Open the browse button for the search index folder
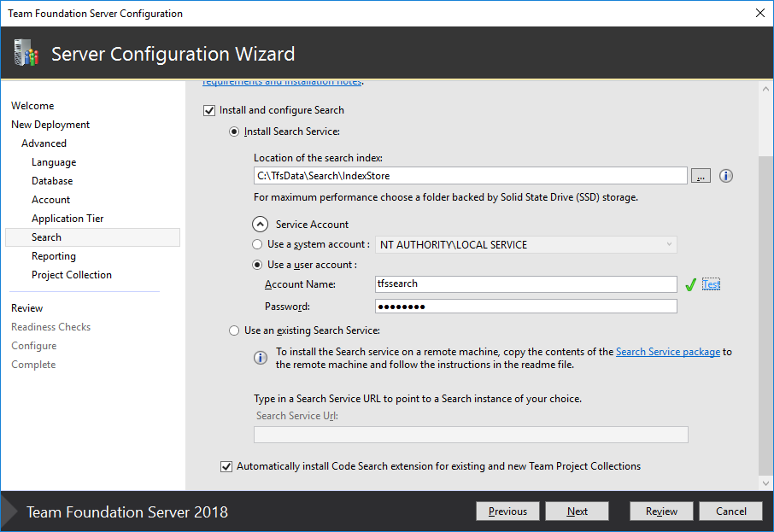This screenshot has height=532, width=774. click(x=701, y=175)
